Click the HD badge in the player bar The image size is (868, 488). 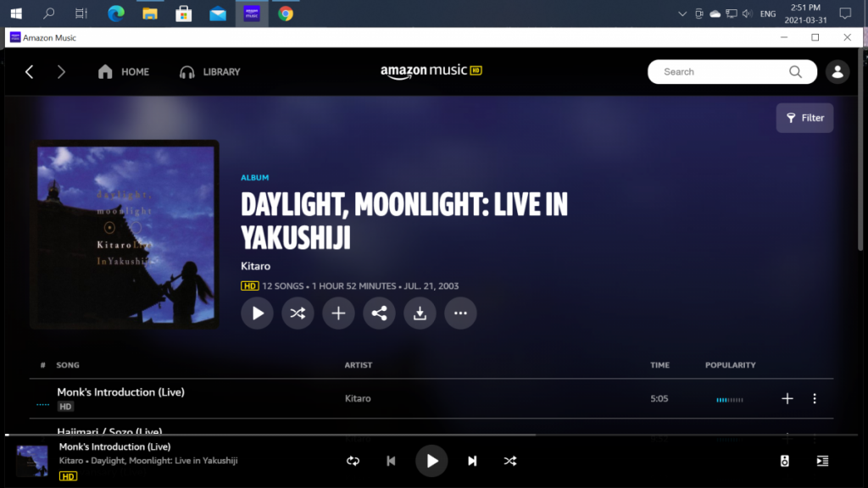coord(68,476)
